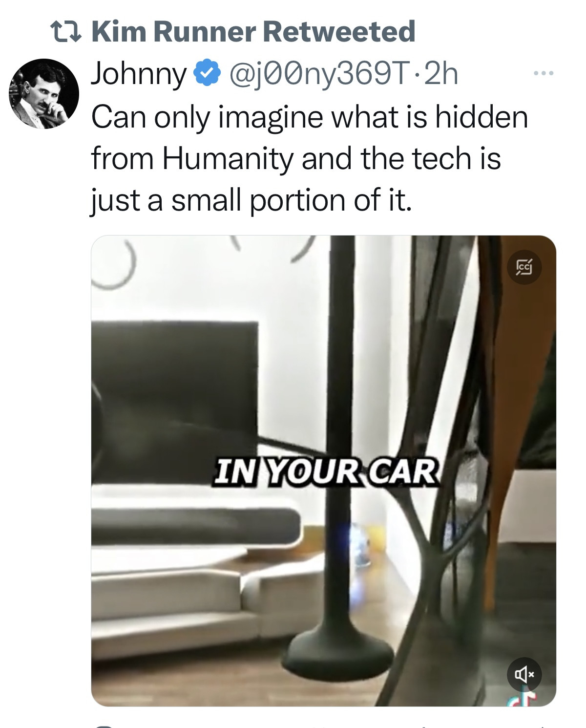Image resolution: width=586 pixels, height=728 pixels.
Task: Click the display name Johnny
Action: (139, 75)
